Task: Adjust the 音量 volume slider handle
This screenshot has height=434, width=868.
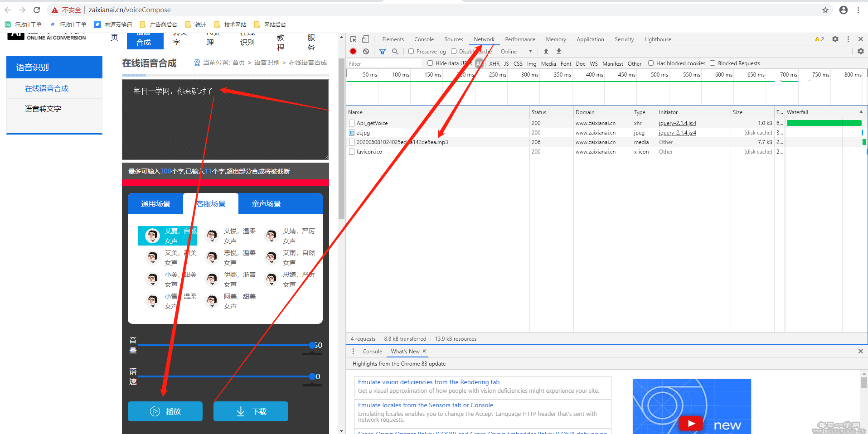Action: tap(312, 345)
